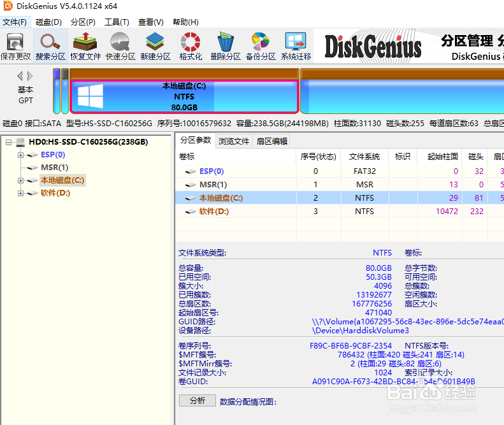Click the starting cylinder value 10472
Viewport: 504px width, 425px height.
tap(447, 212)
